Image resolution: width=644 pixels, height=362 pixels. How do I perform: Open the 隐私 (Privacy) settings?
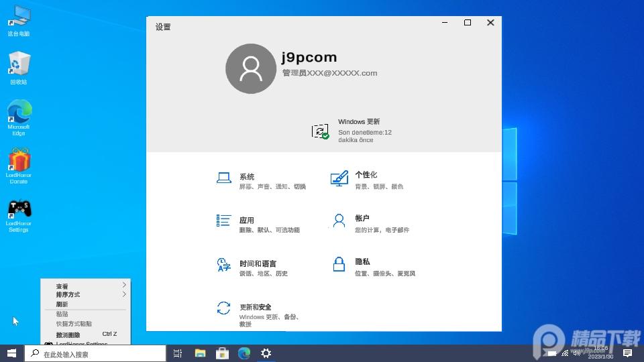pos(362,262)
